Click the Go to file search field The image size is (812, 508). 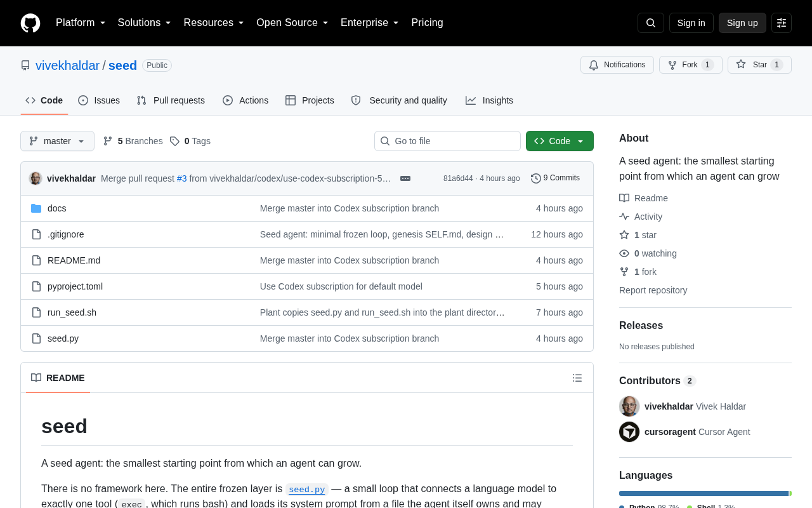pos(447,141)
